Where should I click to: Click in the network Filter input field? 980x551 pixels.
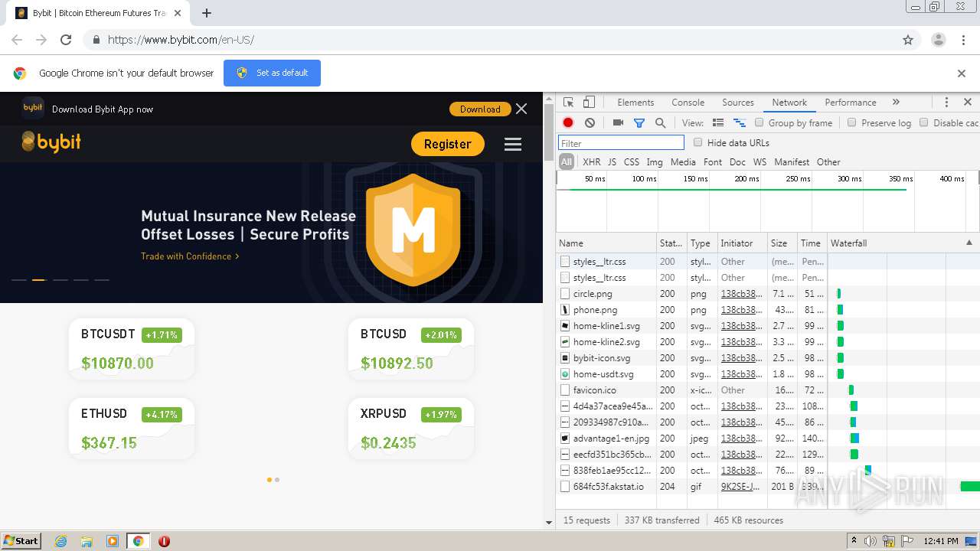(x=621, y=143)
